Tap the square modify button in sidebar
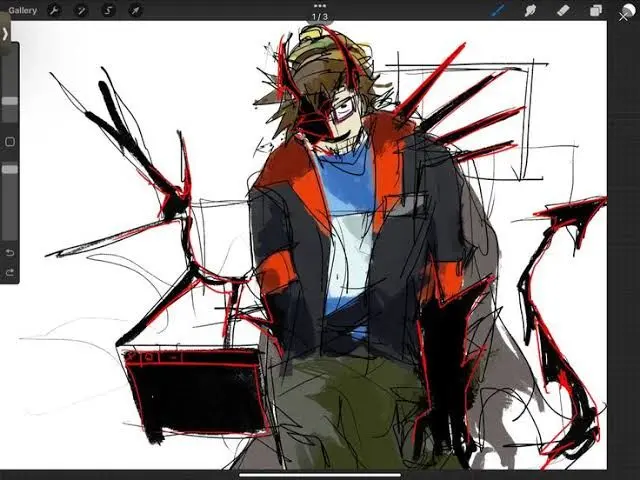 (10, 142)
